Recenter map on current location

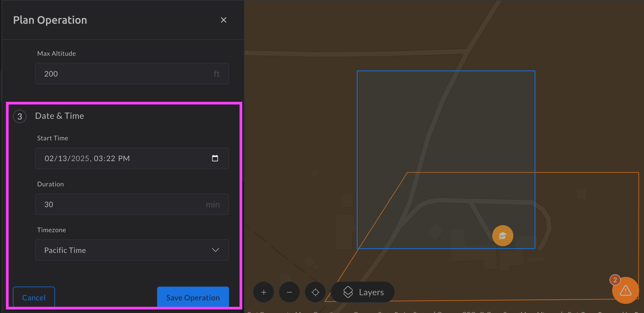pyautogui.click(x=315, y=292)
